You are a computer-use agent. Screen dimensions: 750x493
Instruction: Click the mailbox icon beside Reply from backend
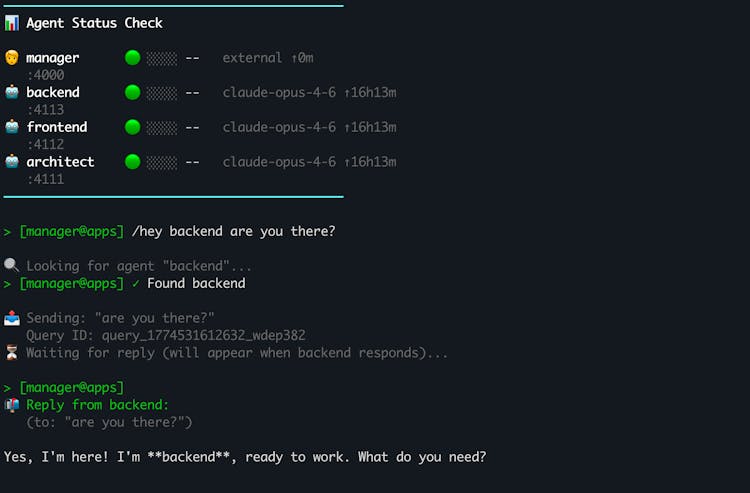click(x=12, y=405)
